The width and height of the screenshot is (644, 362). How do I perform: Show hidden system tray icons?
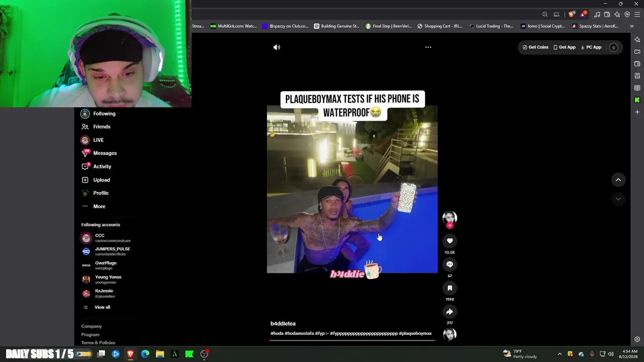(559, 354)
